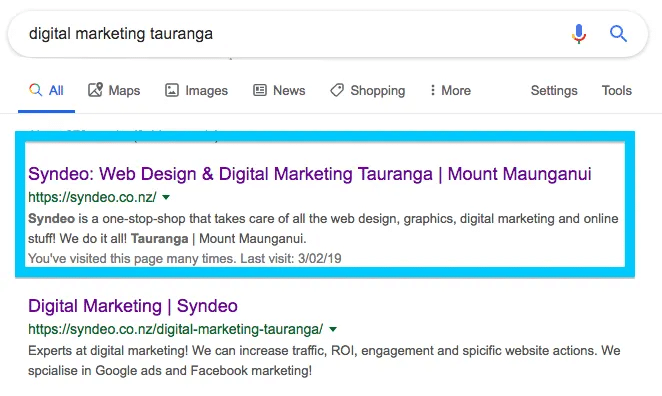
Task: Expand arrow next to https://syndeo.co.nz/
Action: pyautogui.click(x=166, y=197)
